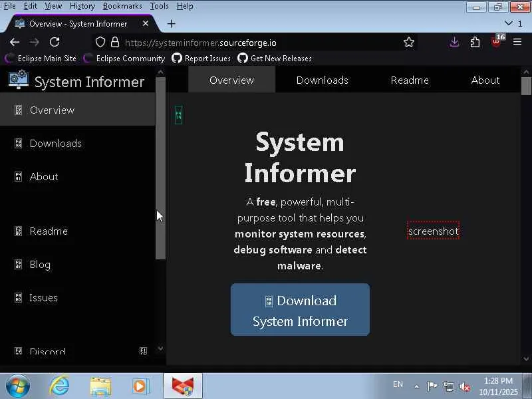Select Overview in the sidebar
This screenshot has width=532, height=399.
(x=77, y=110)
